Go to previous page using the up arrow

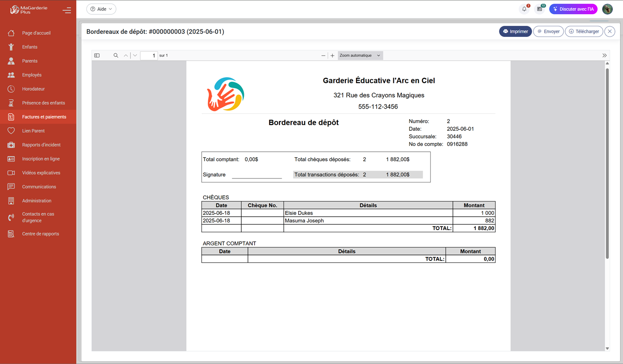point(126,56)
